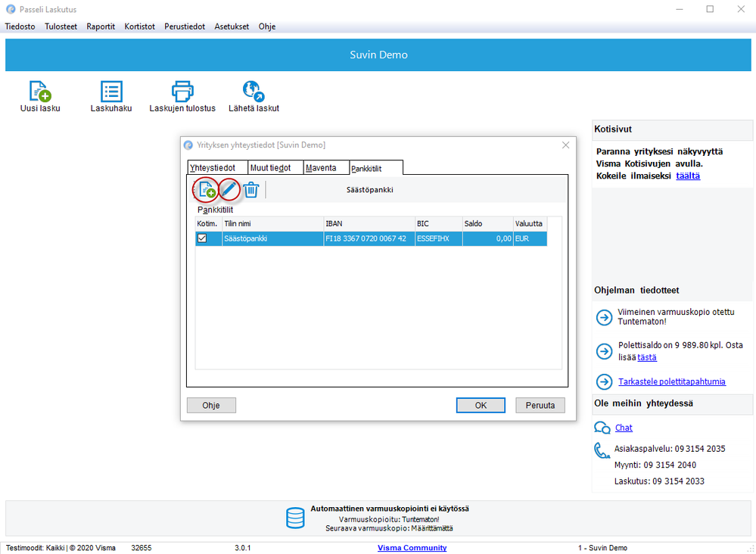The width and height of the screenshot is (756, 554).
Task: Open Laskujen tulostus printer icon
Action: [182, 91]
